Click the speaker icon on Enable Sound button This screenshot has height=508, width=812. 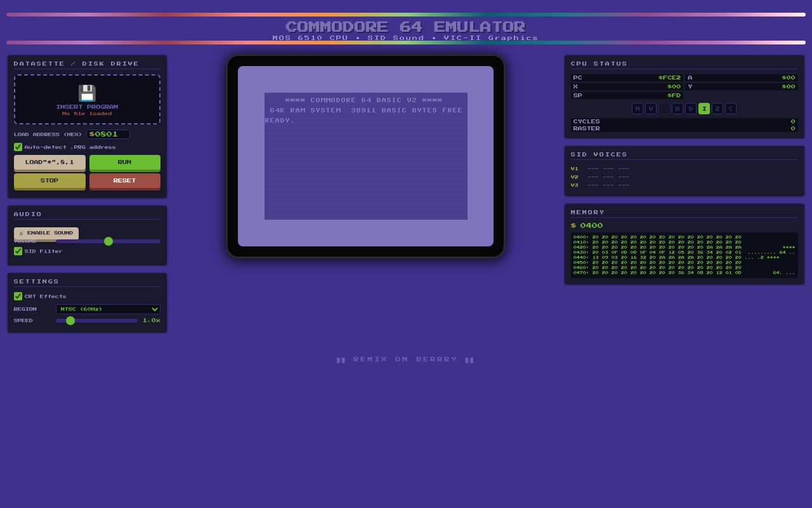click(x=21, y=233)
